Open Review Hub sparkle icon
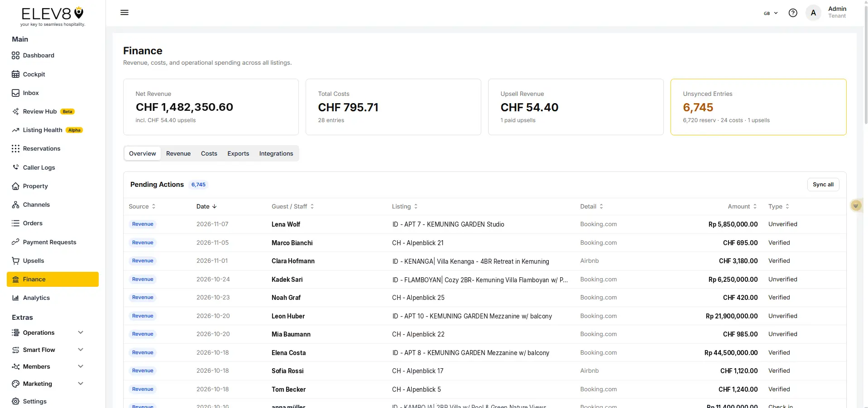Image resolution: width=868 pixels, height=408 pixels. pyautogui.click(x=15, y=111)
